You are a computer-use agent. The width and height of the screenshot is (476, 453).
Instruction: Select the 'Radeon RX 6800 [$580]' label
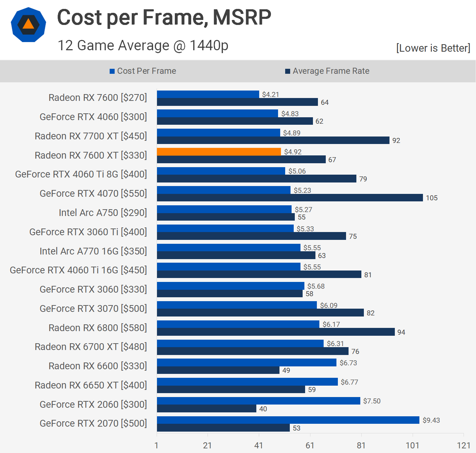pyautogui.click(x=98, y=328)
